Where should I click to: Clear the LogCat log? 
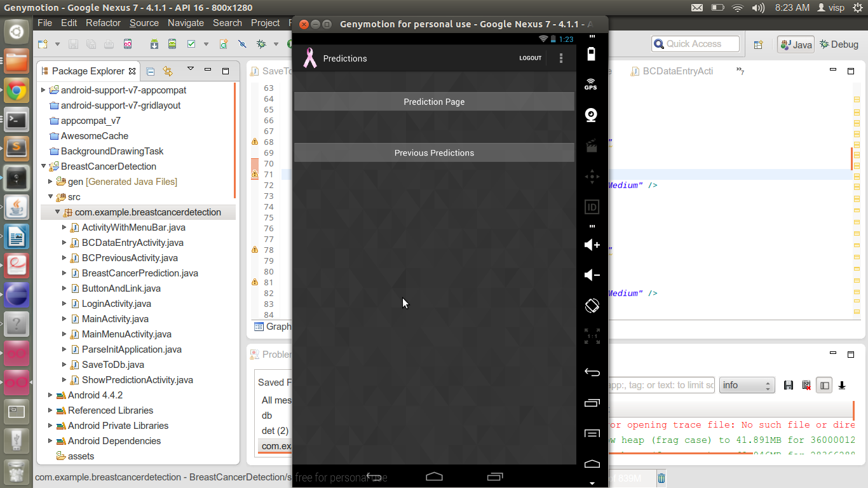pos(806,385)
